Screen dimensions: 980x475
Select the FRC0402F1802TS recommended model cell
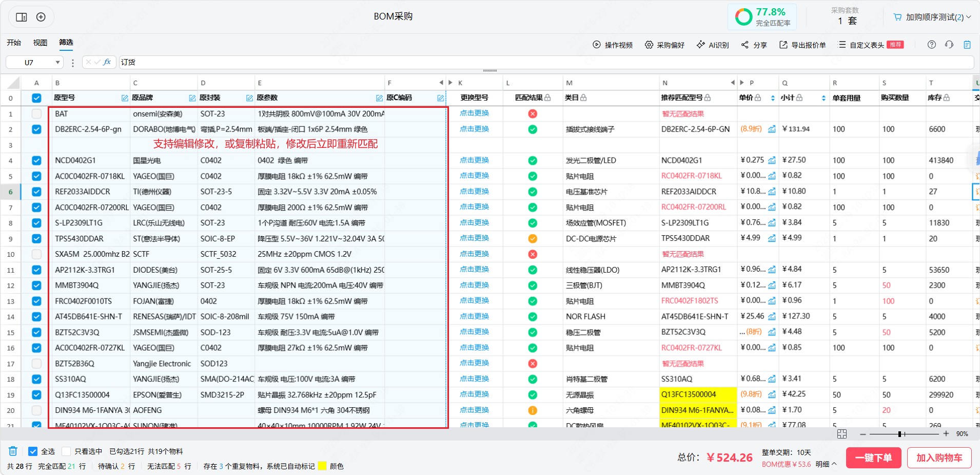pos(698,301)
